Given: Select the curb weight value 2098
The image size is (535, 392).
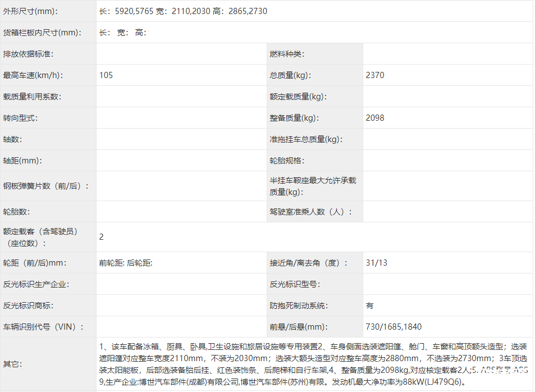Looking at the screenshot, I should coord(375,118).
